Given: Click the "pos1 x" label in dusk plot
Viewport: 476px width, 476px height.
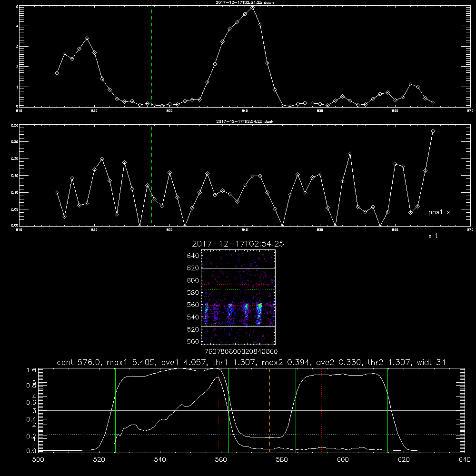Looking at the screenshot, I should (439, 212).
